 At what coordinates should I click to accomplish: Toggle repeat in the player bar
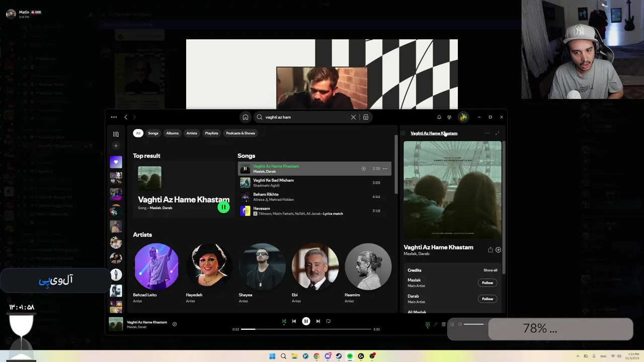pos(329,321)
